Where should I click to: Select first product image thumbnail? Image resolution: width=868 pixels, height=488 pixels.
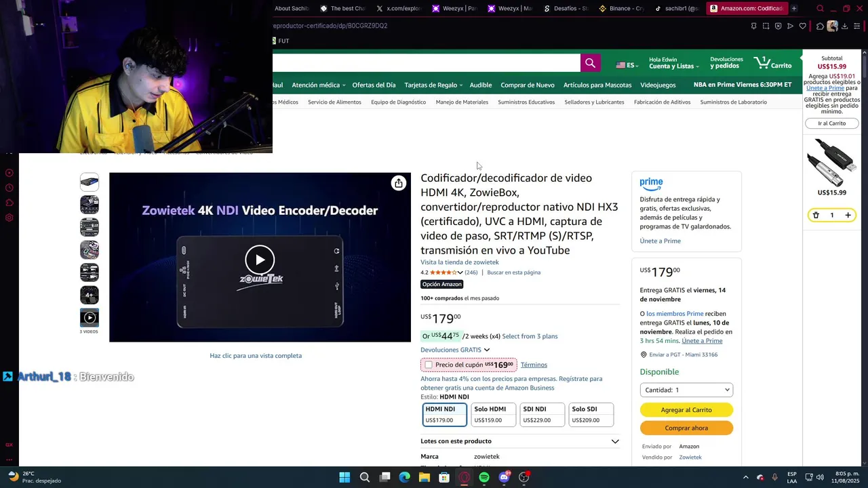coord(90,182)
